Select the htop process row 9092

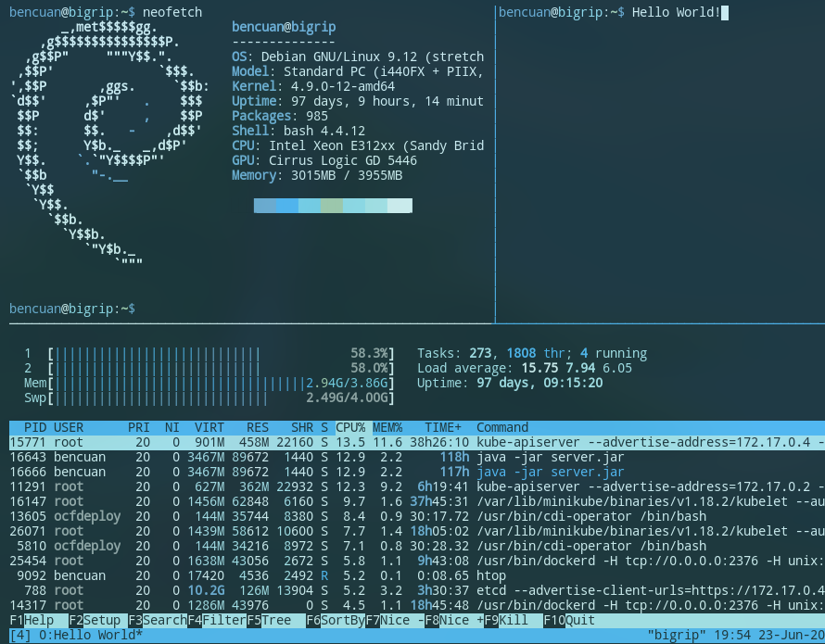[x=417, y=575]
